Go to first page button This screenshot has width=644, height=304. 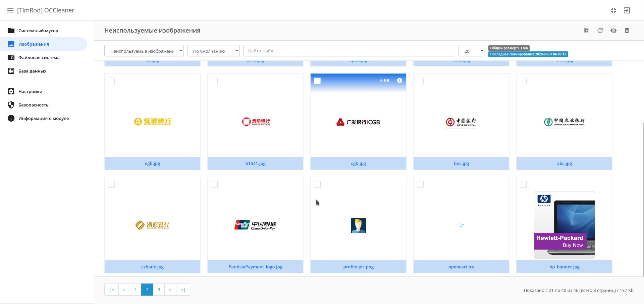click(112, 290)
